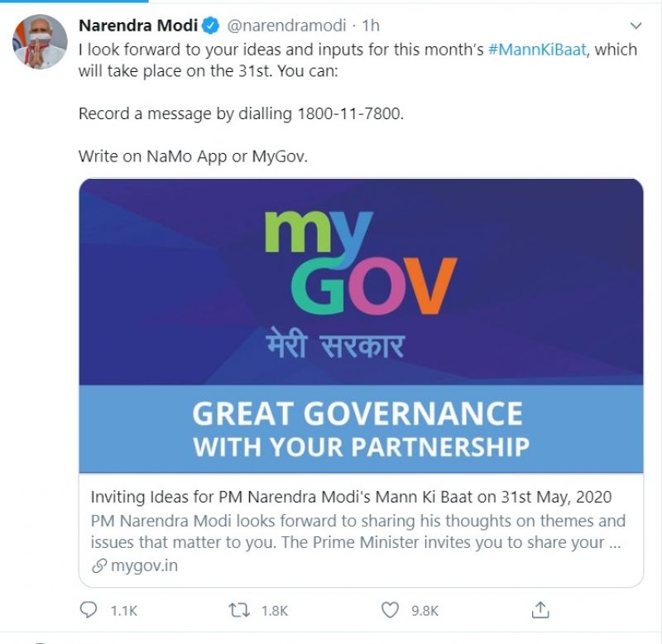Click the 1.8K retweets count
The width and height of the screenshot is (662, 644).
click(x=274, y=611)
